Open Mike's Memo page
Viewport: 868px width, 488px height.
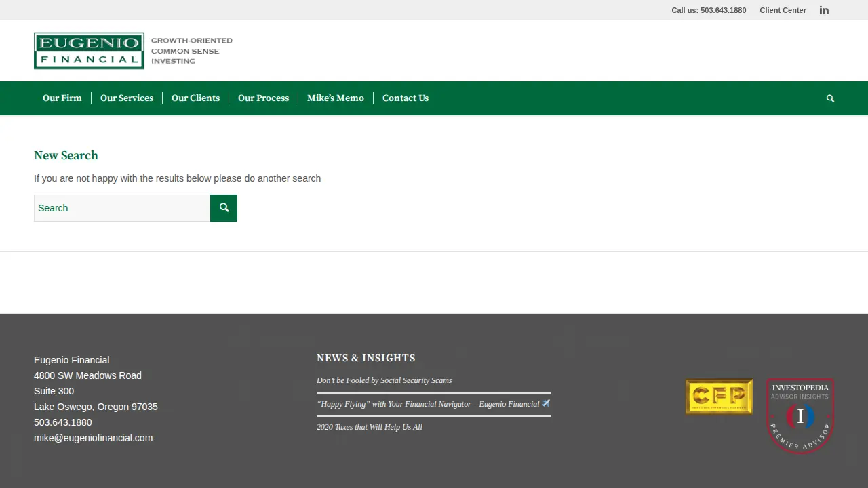[336, 98]
